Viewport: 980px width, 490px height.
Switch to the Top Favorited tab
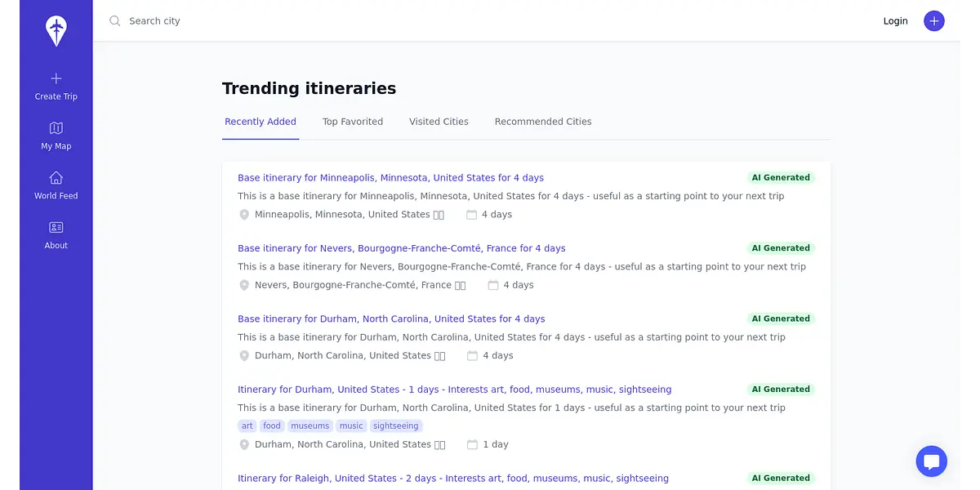(353, 122)
